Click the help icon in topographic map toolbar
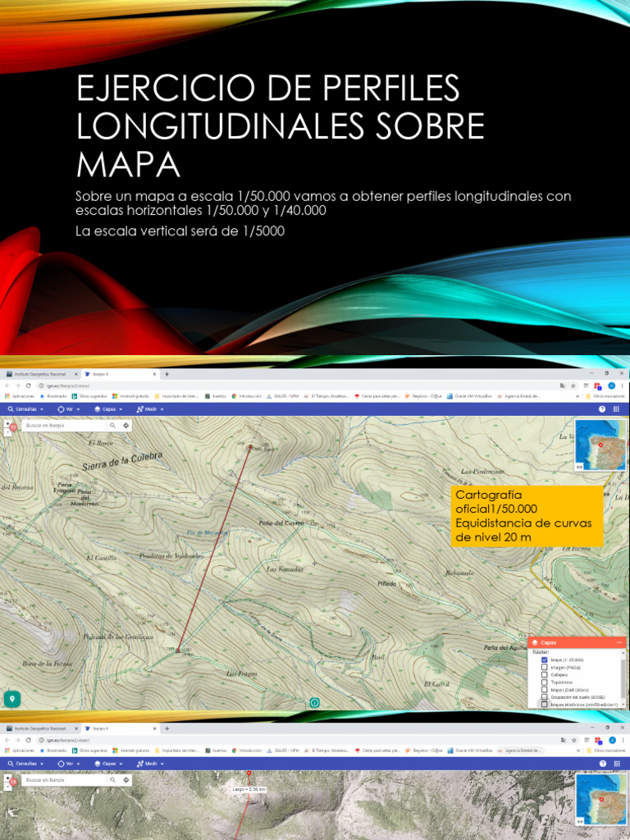630x840 pixels. 601,409
